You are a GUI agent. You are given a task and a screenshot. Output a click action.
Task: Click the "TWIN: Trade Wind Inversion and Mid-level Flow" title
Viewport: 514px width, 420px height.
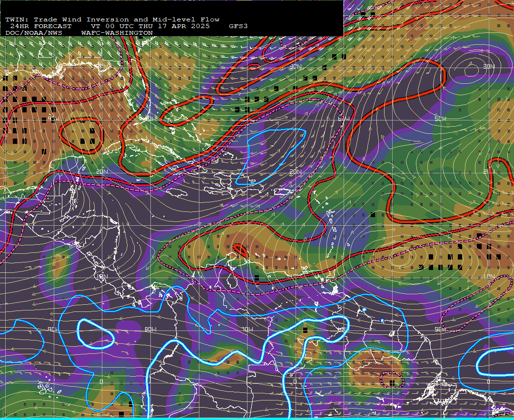pos(112,20)
